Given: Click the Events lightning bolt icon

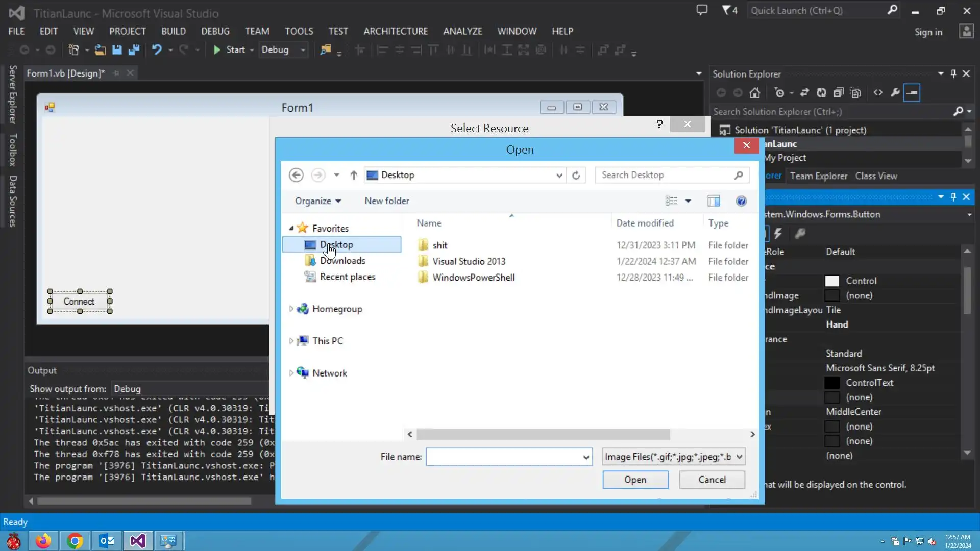Looking at the screenshot, I should [778, 234].
